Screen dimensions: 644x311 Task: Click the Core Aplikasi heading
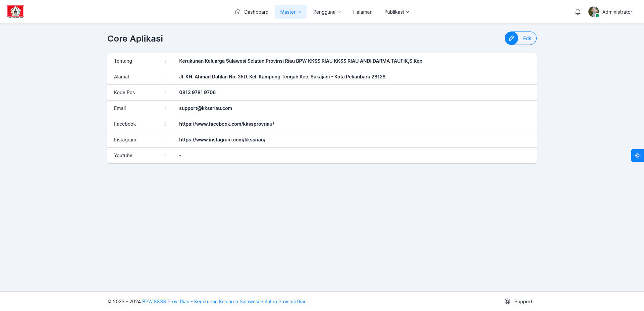135,39
